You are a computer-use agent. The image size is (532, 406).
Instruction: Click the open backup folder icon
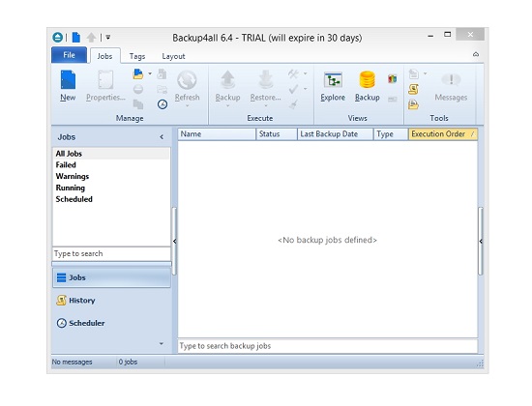click(x=138, y=73)
